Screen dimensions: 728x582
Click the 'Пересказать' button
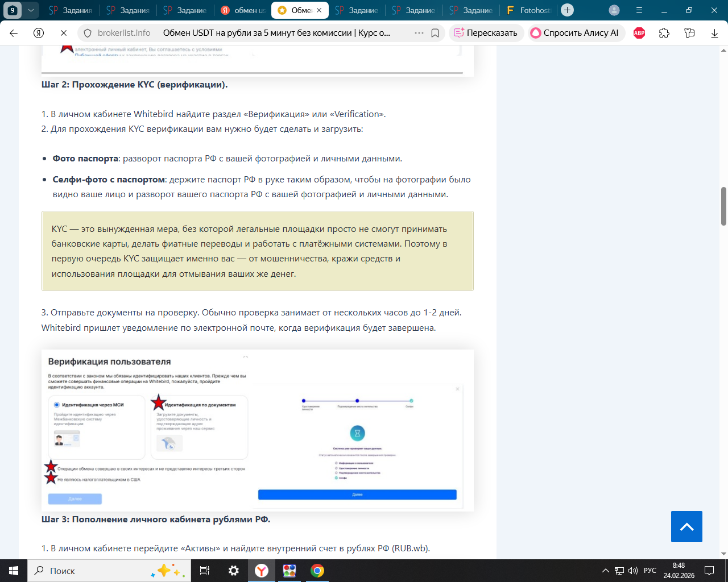point(486,33)
